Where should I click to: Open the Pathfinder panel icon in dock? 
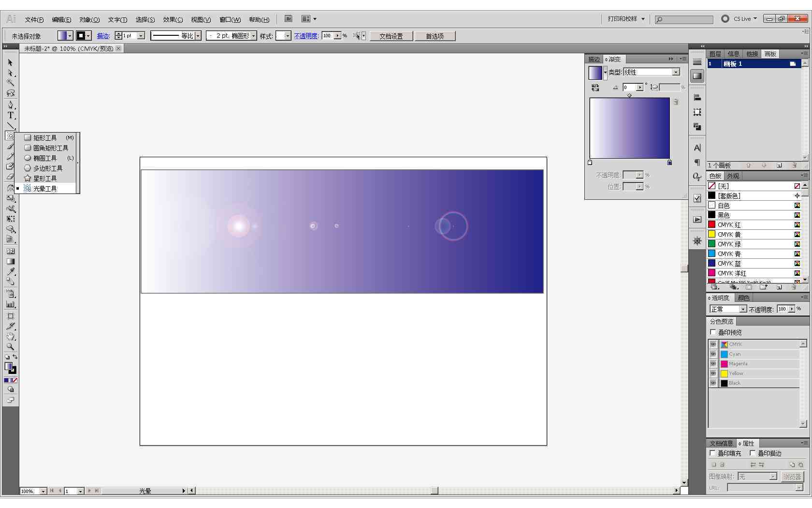[697, 127]
